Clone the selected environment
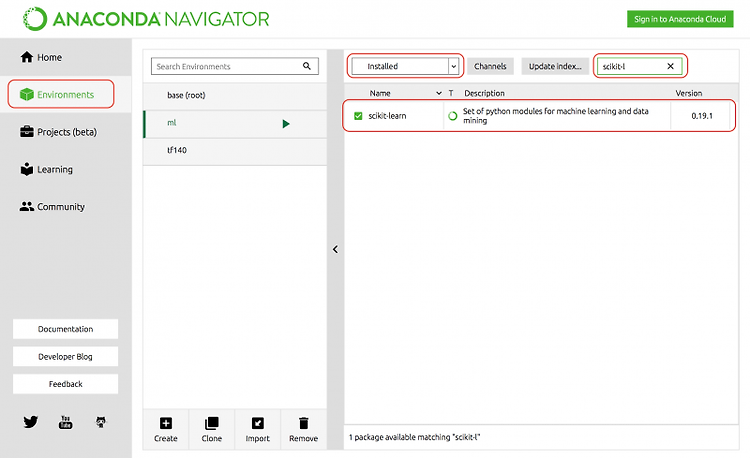The height and width of the screenshot is (458, 750). (211, 429)
